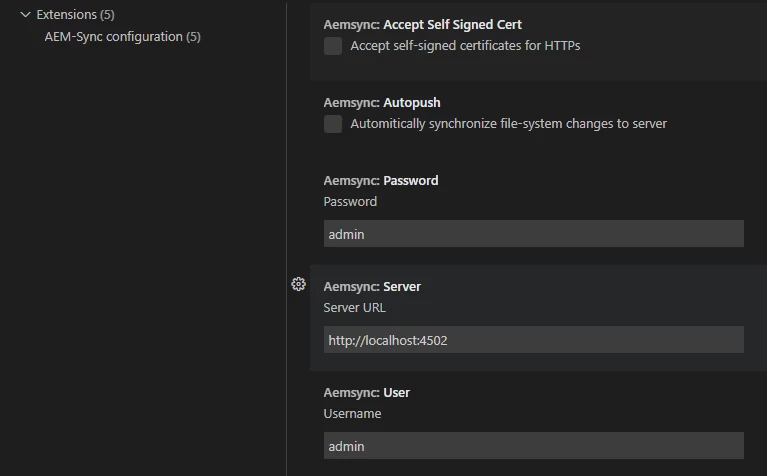Screen dimensions: 767x476
Task: Click the Server URL field with localhost:4502
Action: [x=533, y=340]
